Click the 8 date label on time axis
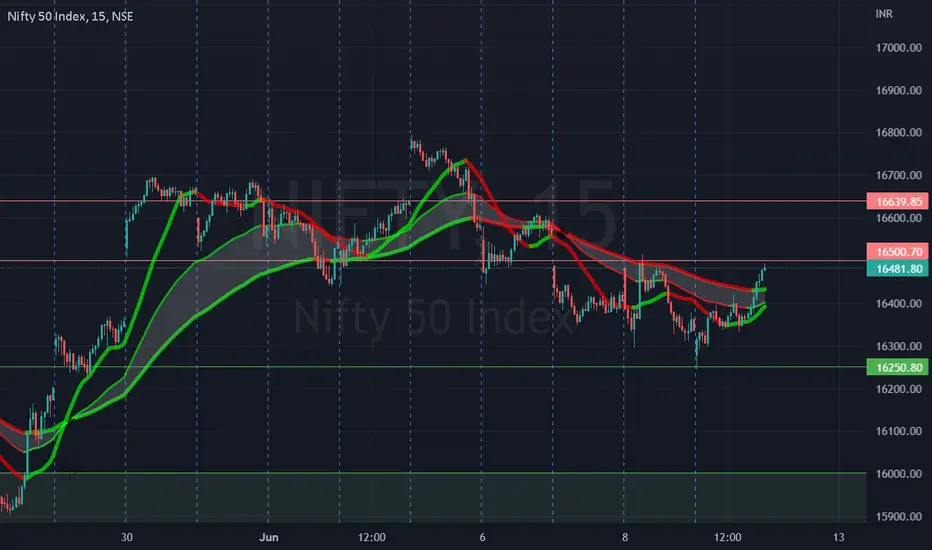The height and width of the screenshot is (550, 932). click(x=625, y=538)
